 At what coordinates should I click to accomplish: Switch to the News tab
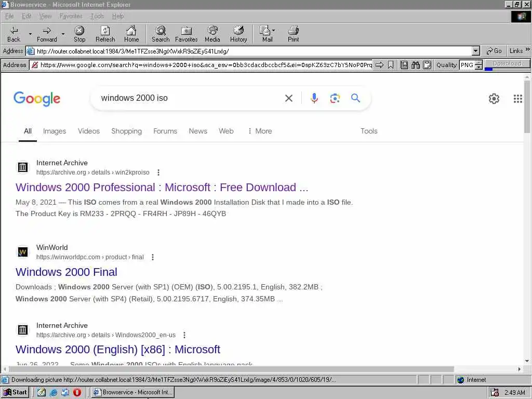click(x=198, y=131)
